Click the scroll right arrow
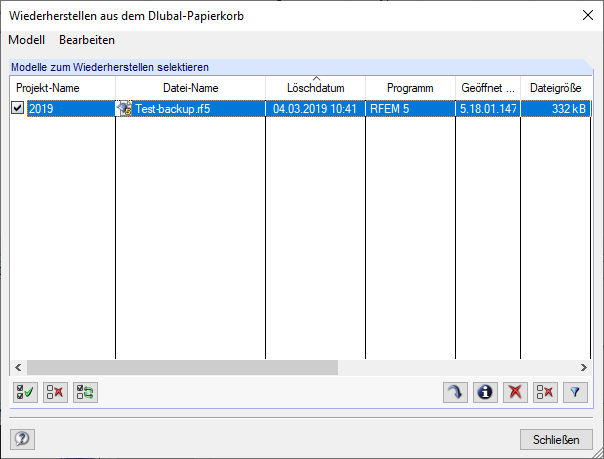 pos(584,367)
